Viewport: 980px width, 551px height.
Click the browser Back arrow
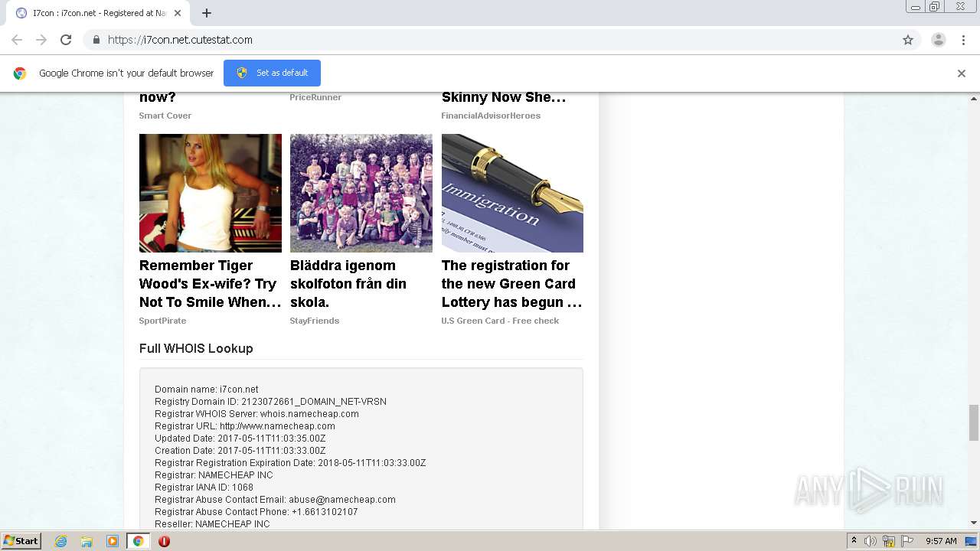[17, 40]
